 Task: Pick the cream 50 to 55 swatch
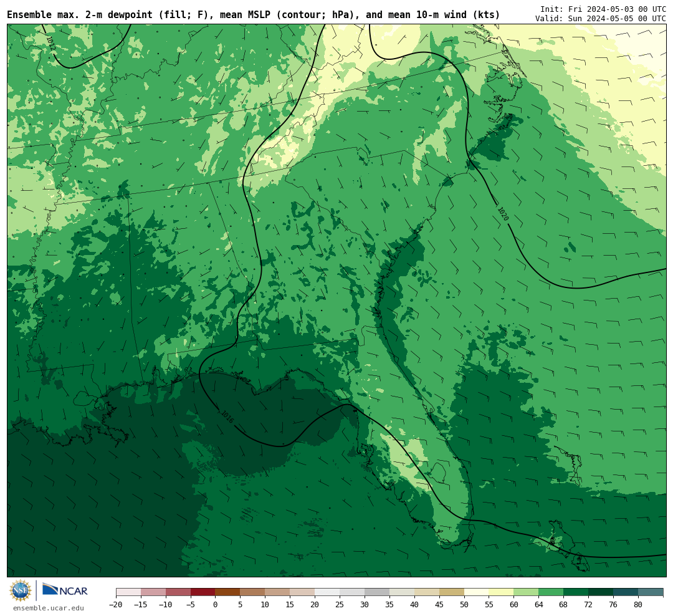click(x=477, y=592)
